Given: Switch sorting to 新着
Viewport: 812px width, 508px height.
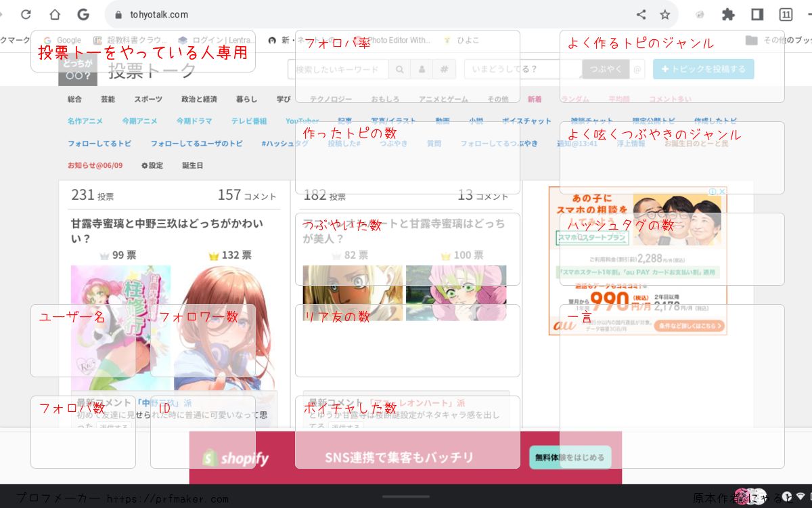Looking at the screenshot, I should pos(535,99).
